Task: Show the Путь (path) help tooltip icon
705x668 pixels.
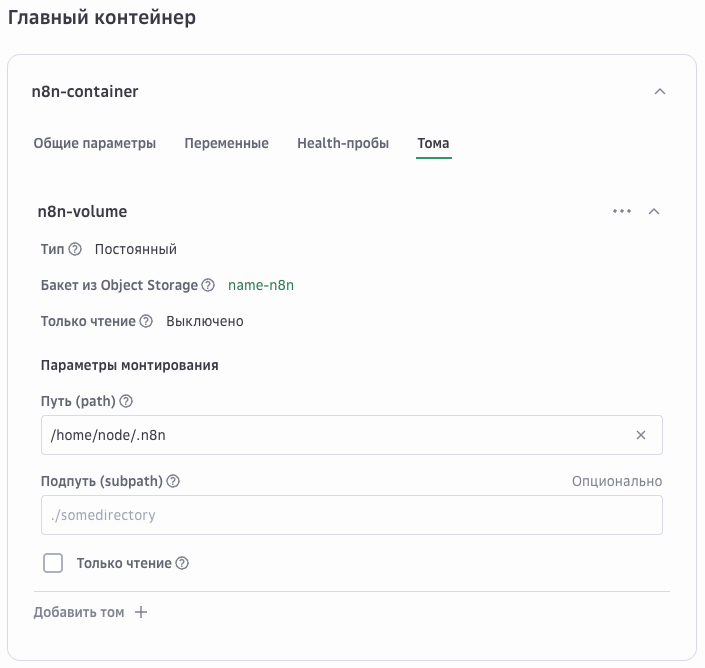Action: click(x=126, y=402)
